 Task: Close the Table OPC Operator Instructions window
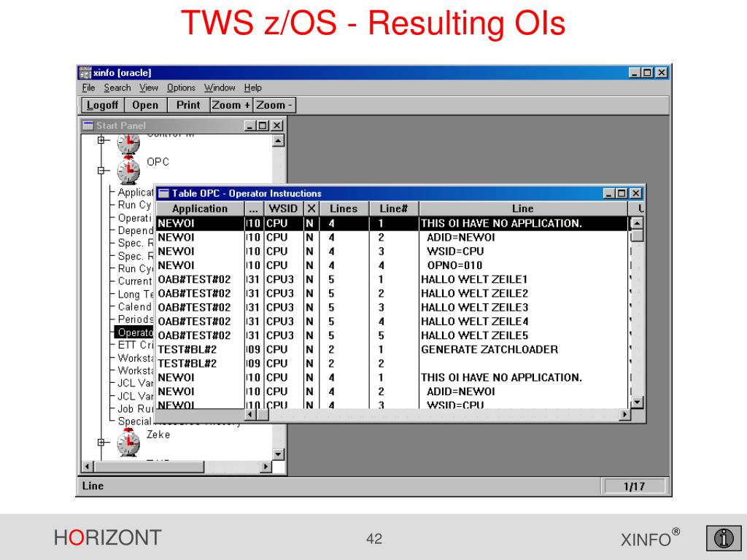[x=636, y=193]
